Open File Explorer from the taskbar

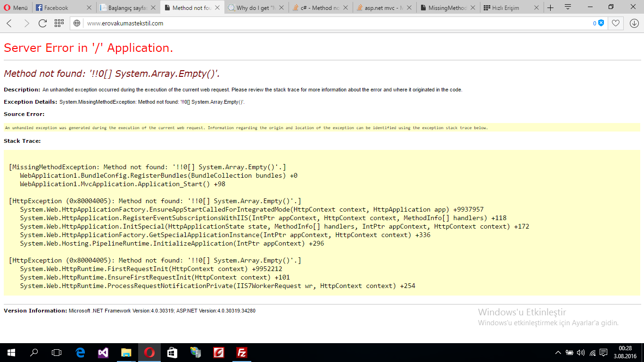pyautogui.click(x=126, y=353)
